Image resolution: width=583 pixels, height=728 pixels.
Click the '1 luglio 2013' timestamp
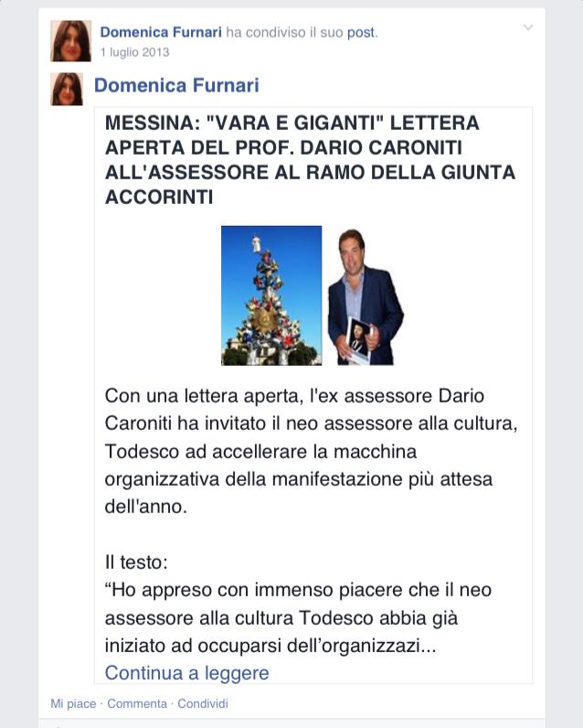[x=135, y=52]
